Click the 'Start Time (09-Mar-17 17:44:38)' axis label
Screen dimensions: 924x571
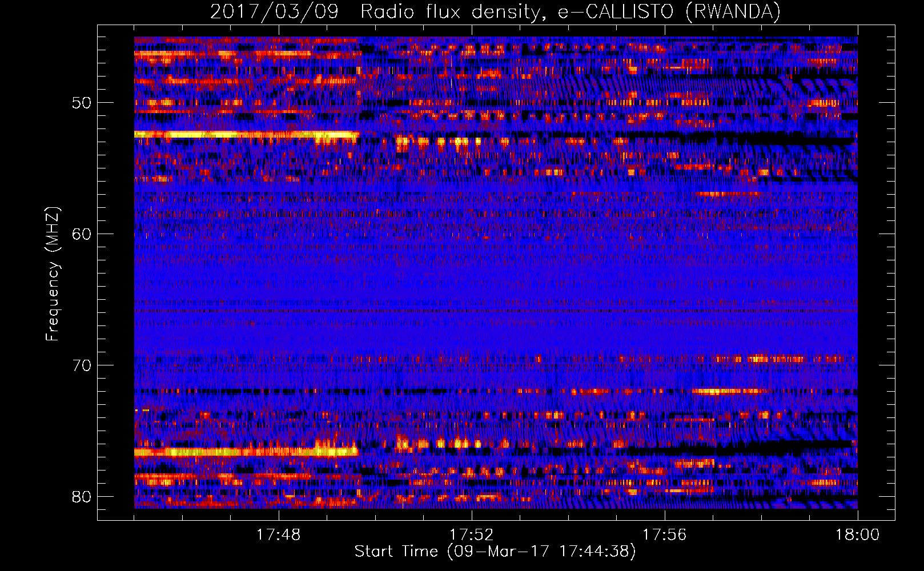[x=495, y=552]
